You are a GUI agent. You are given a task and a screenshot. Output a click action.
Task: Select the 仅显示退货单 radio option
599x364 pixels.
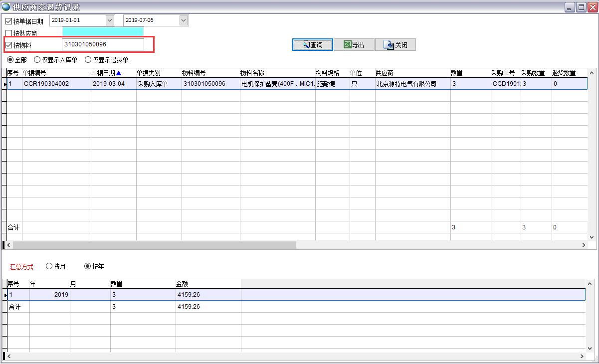pos(88,59)
